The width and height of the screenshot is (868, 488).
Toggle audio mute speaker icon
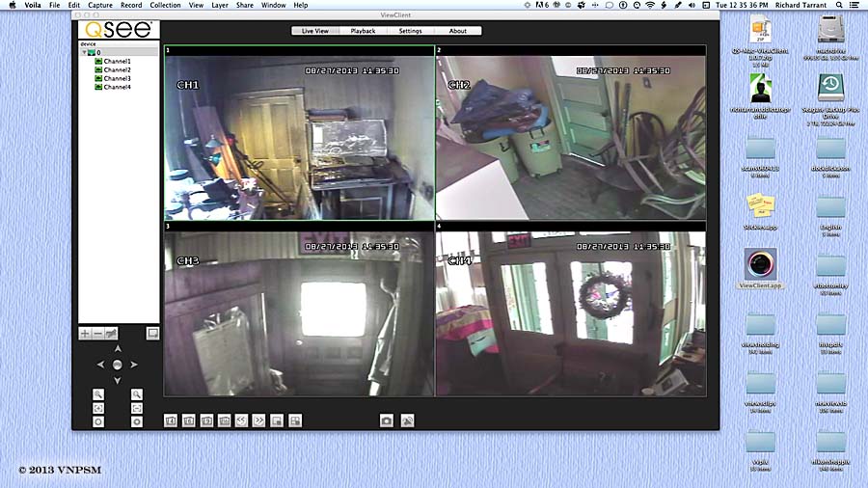coord(407,421)
